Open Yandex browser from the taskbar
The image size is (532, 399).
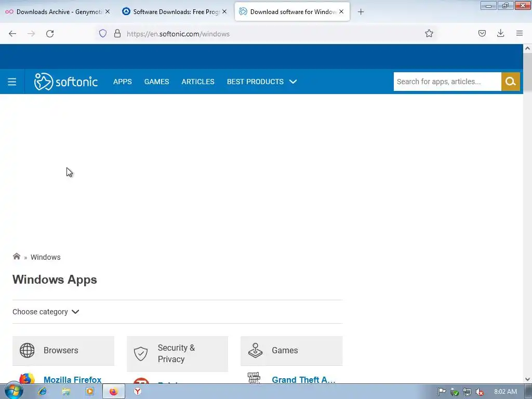pyautogui.click(x=137, y=392)
